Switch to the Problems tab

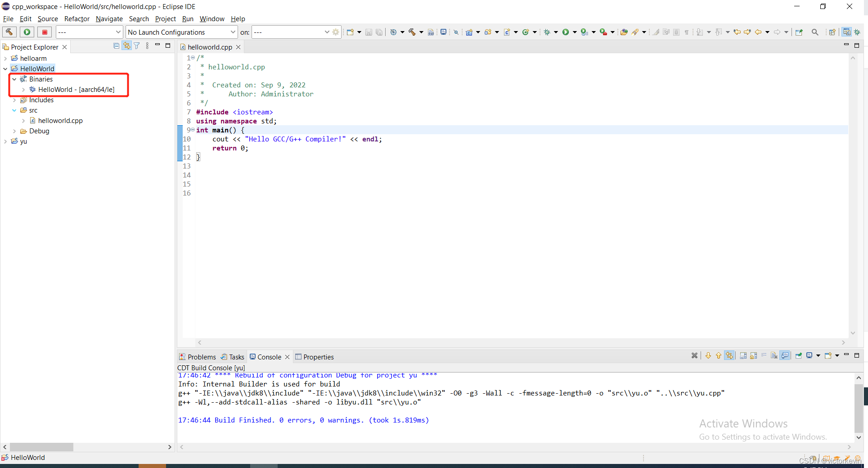[202, 357]
